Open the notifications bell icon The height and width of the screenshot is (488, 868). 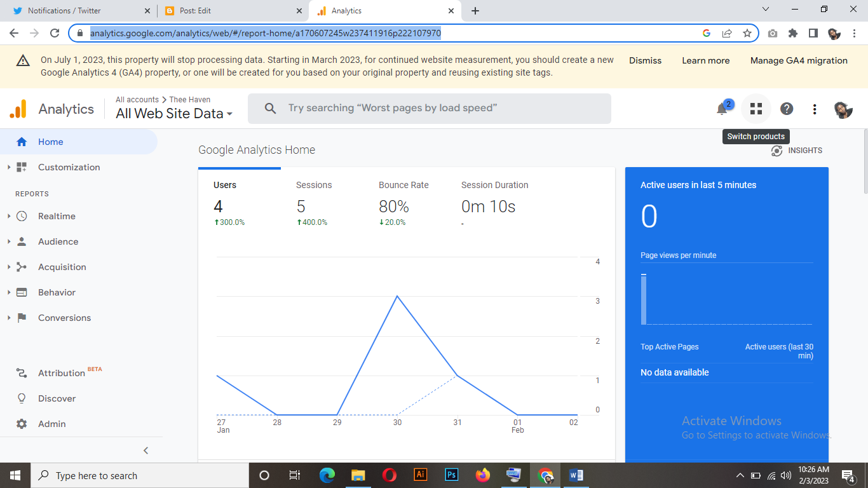click(722, 109)
